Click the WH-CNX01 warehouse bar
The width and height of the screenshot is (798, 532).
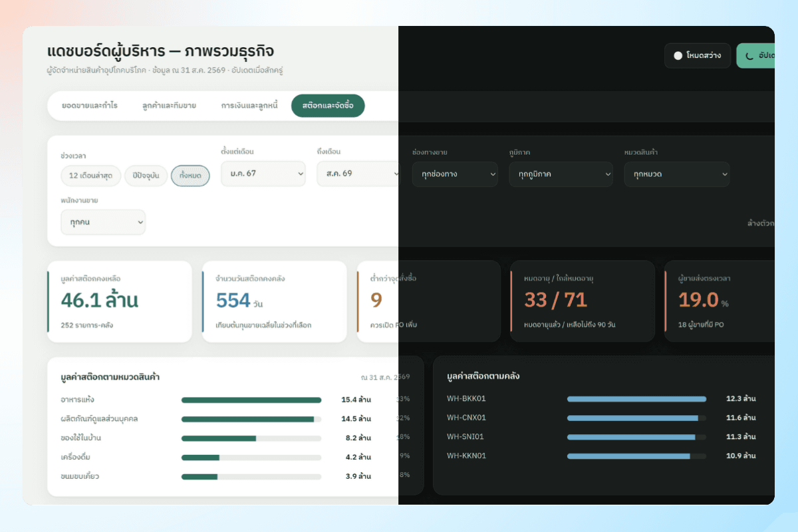[x=636, y=418]
